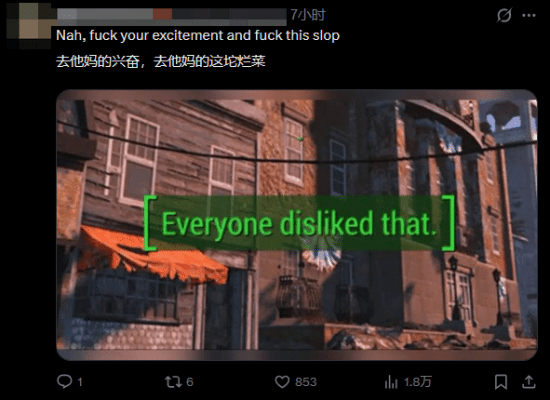
Task: Open the post via the 7小时 timestamp
Action: tap(308, 15)
